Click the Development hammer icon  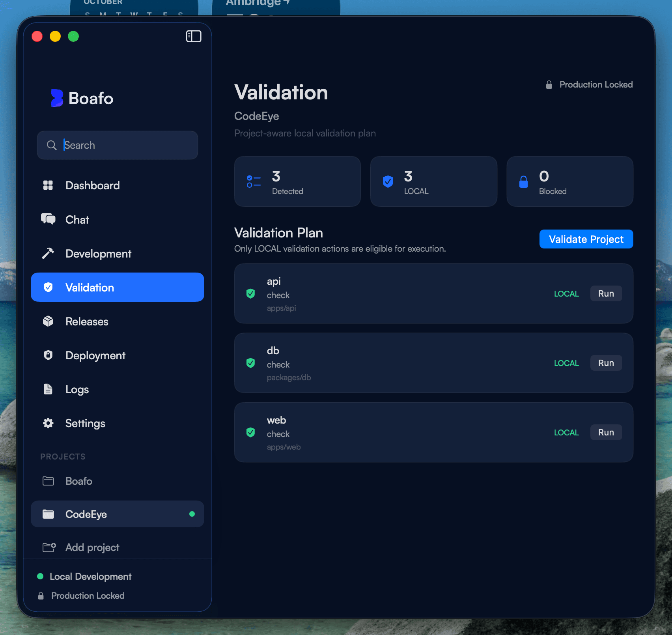click(48, 253)
